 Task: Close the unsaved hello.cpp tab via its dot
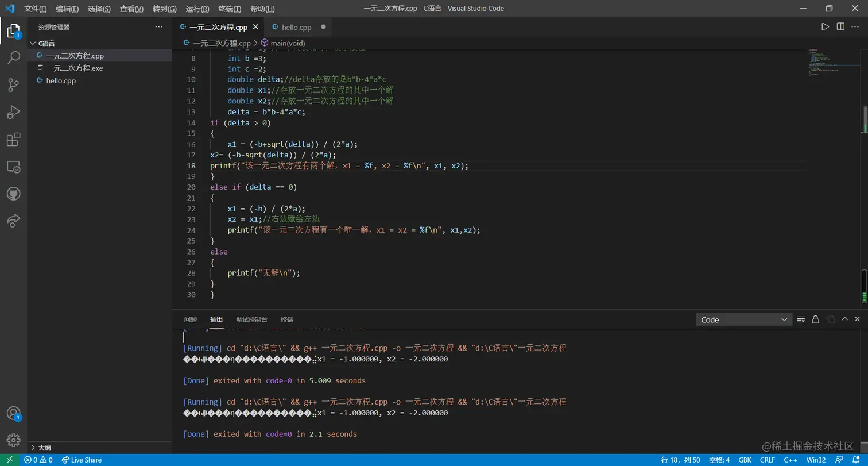[x=323, y=27]
